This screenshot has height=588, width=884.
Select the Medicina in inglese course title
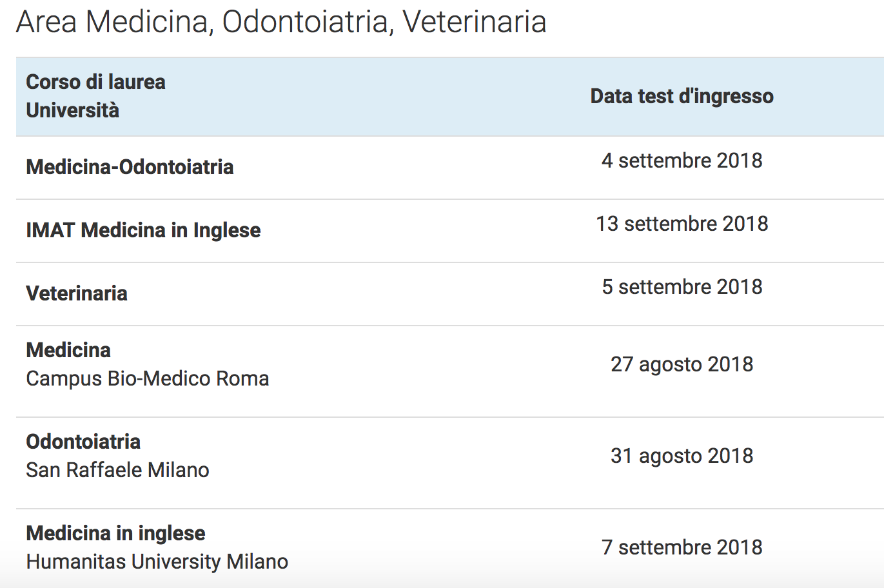(x=115, y=533)
